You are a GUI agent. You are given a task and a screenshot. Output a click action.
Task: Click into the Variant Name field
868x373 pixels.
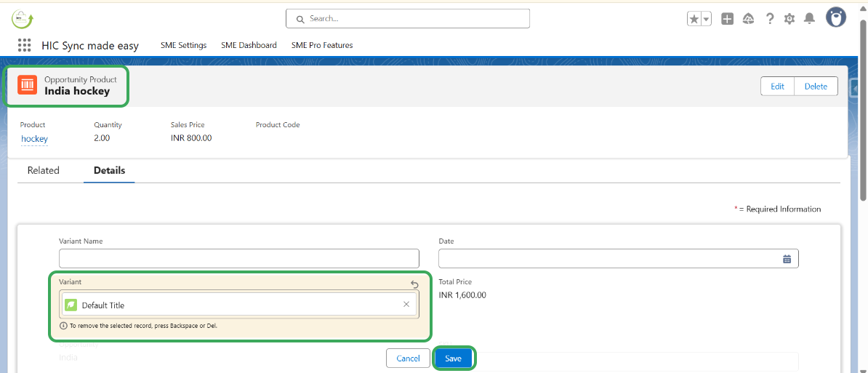tap(238, 258)
